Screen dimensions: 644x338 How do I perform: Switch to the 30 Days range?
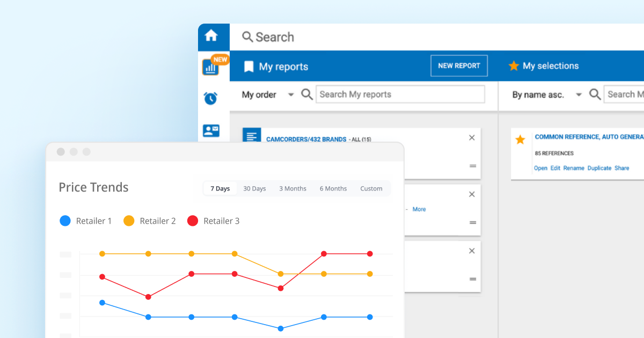coord(254,188)
